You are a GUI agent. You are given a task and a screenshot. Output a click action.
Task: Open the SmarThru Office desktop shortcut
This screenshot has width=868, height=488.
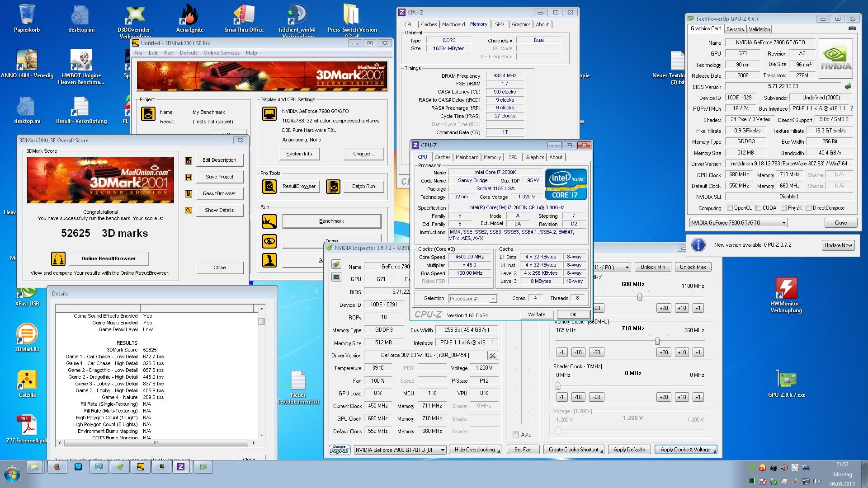[x=244, y=18]
